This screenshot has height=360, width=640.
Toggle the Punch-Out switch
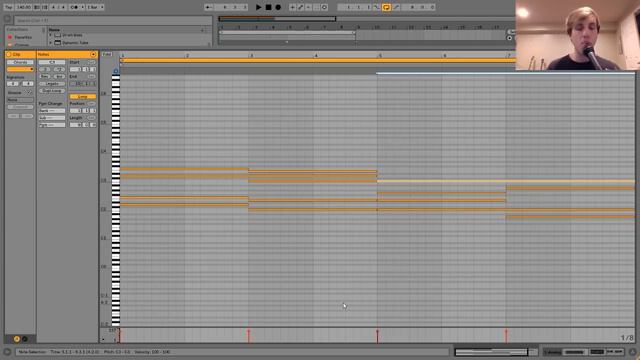tap(396, 7)
